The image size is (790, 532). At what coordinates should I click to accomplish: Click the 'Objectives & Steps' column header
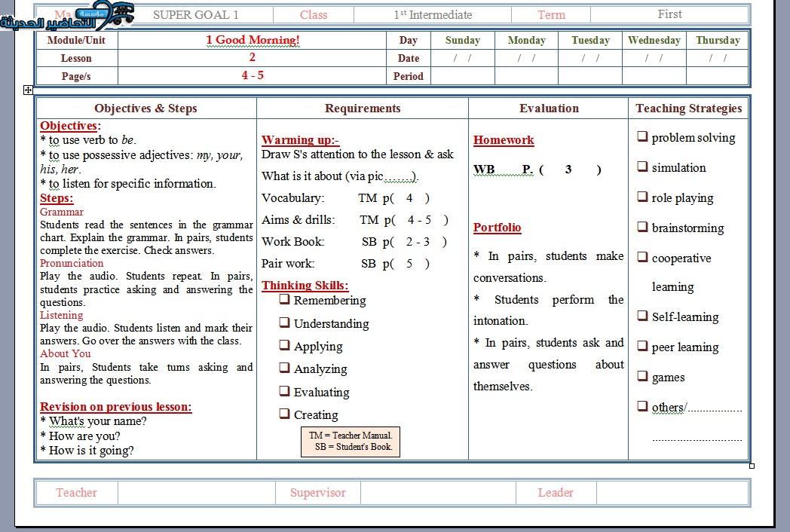tap(145, 109)
